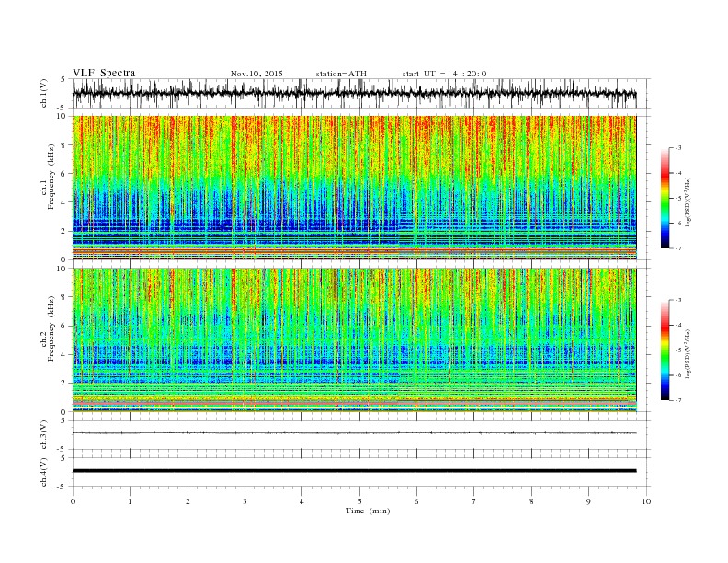
Task: Click the ch.1 voltage waveform trace
Action: coord(354,93)
